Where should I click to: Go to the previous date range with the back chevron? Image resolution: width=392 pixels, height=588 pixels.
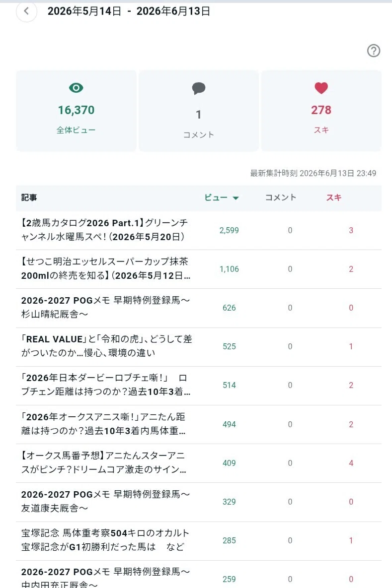[26, 11]
